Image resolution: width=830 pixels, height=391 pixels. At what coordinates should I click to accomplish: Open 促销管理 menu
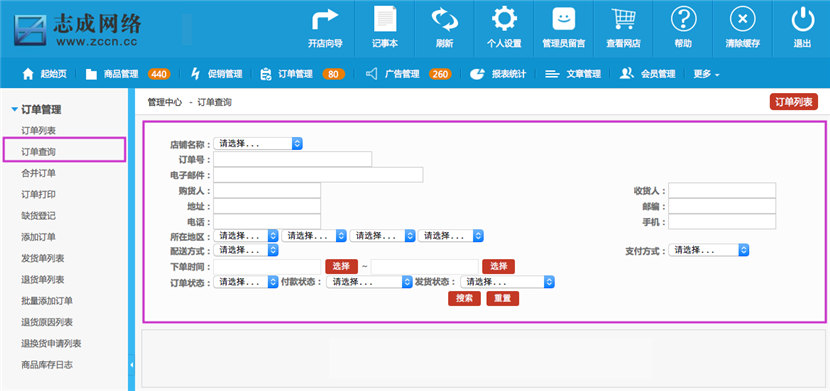click(216, 74)
